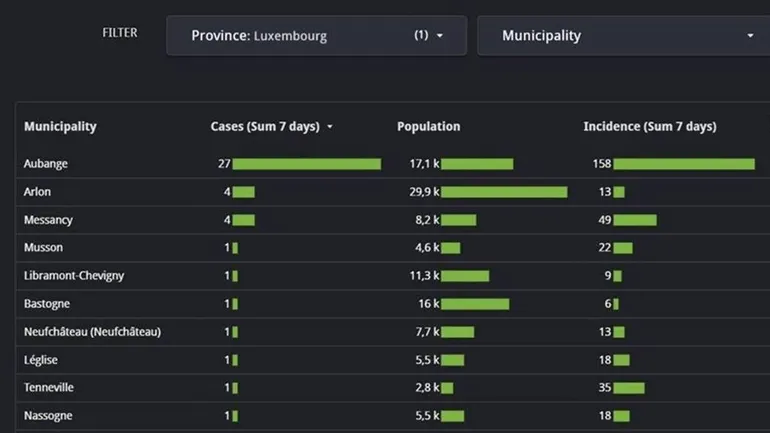Select Arlon in the municipality list
Image resolution: width=770 pixels, height=433 pixels.
pyautogui.click(x=37, y=191)
